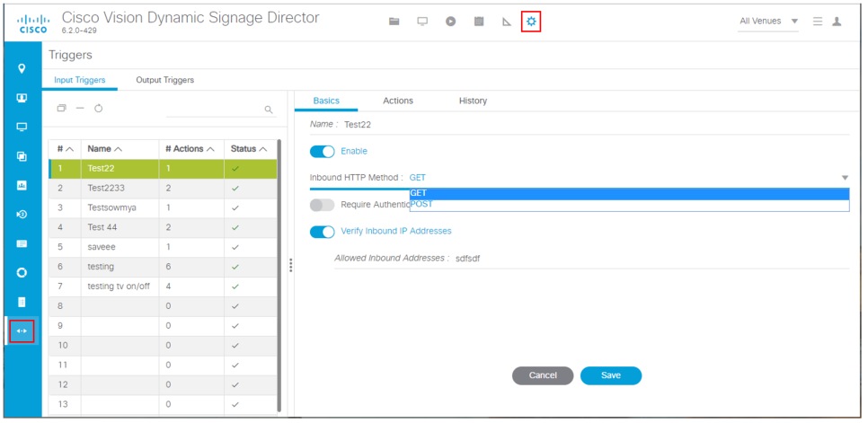The height and width of the screenshot is (423, 868).
Task: Select the Test2233 trigger row
Action: click(163, 189)
